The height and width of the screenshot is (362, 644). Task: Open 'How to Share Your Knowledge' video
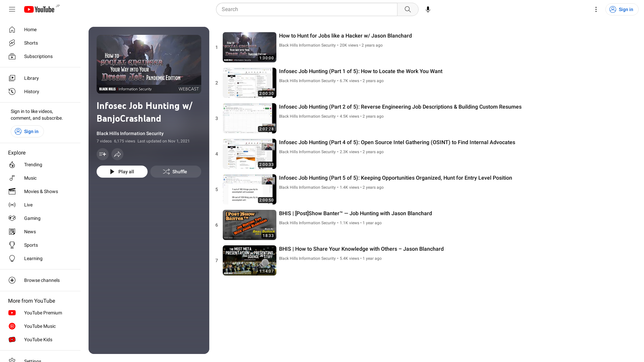pyautogui.click(x=361, y=249)
